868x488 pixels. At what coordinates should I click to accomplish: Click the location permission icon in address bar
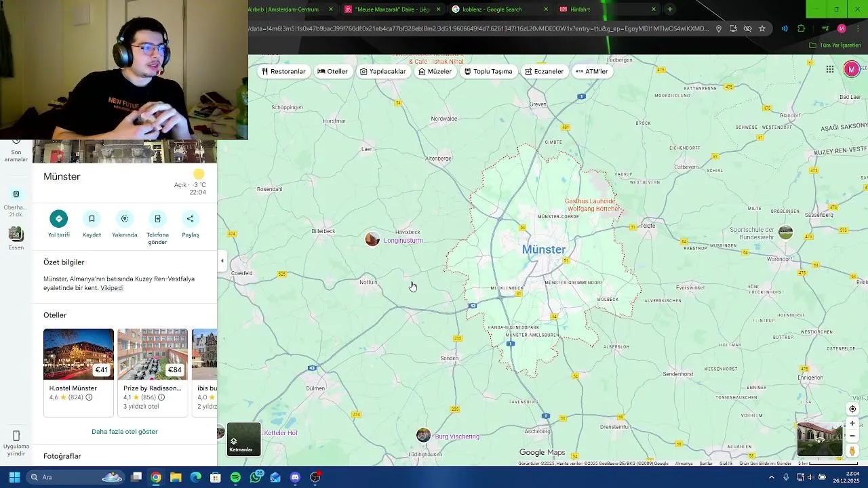pyautogui.click(x=719, y=28)
